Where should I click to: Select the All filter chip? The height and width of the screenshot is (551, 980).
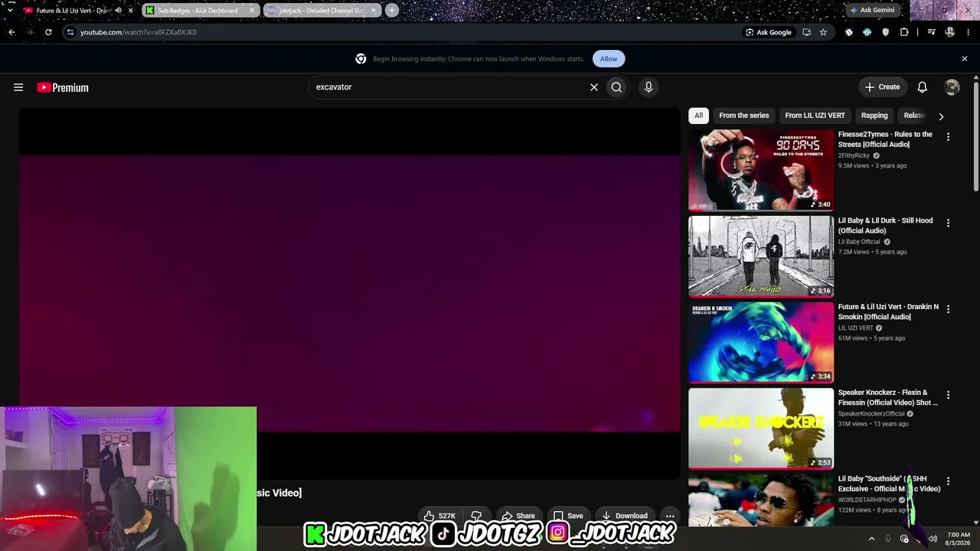point(698,116)
